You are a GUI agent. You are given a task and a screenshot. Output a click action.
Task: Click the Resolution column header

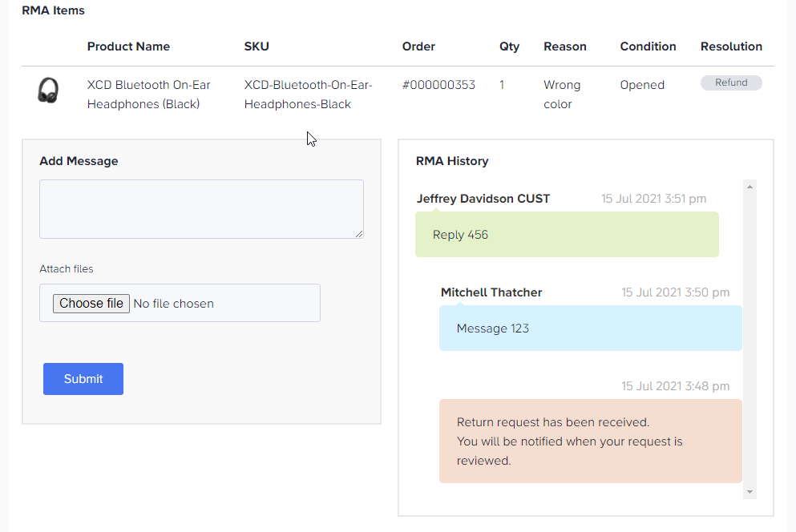point(731,46)
